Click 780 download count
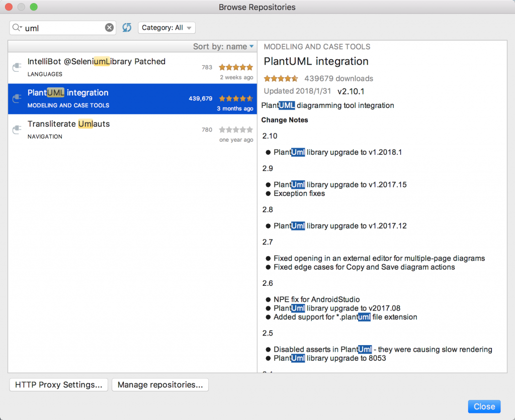This screenshot has height=420, width=515. pyautogui.click(x=207, y=130)
